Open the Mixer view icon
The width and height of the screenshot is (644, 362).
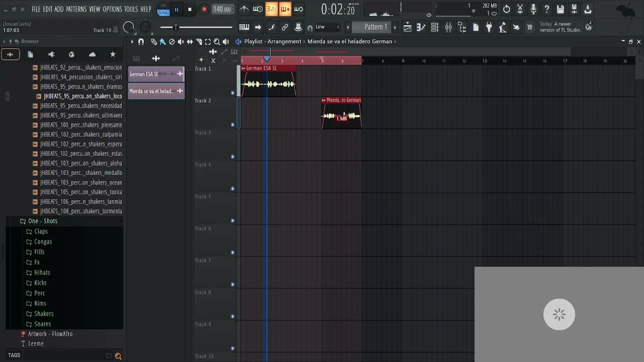click(x=448, y=28)
